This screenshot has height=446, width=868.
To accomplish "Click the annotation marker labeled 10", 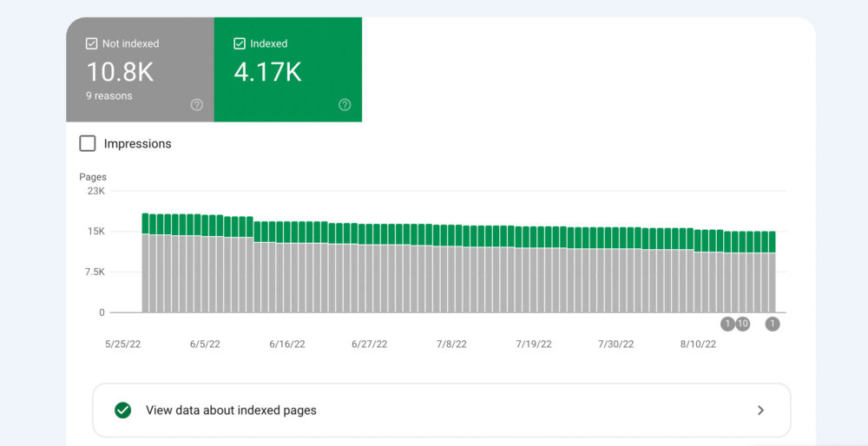I will click(x=742, y=324).
